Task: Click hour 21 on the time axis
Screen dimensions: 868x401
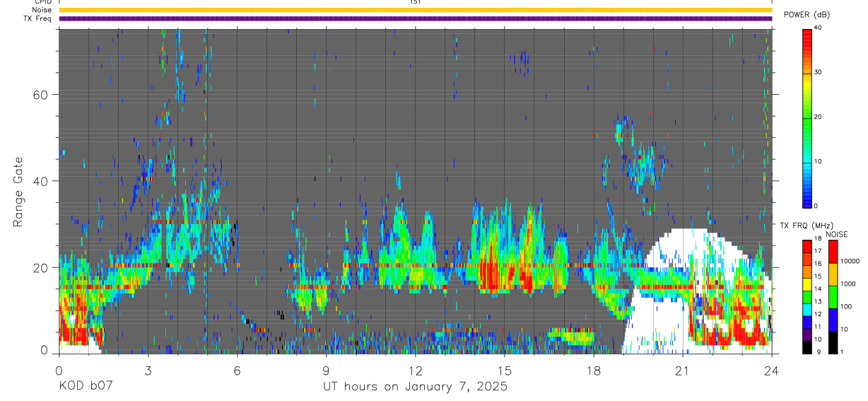Action: [x=682, y=370]
